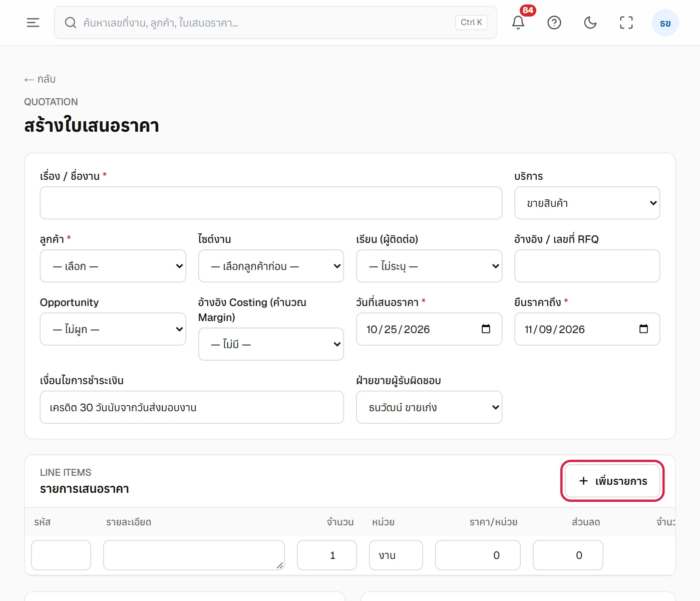Open the hamburger sidebar menu
The width and height of the screenshot is (700, 601).
click(33, 23)
